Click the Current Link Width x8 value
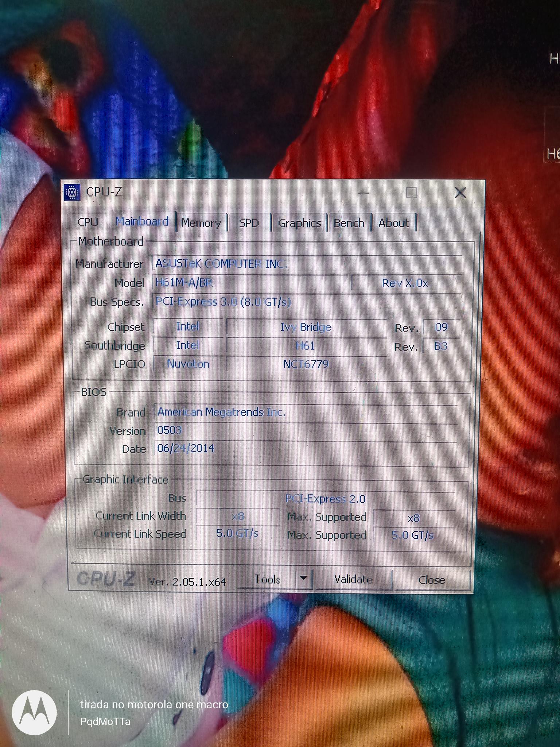The height and width of the screenshot is (747, 560). (x=238, y=517)
